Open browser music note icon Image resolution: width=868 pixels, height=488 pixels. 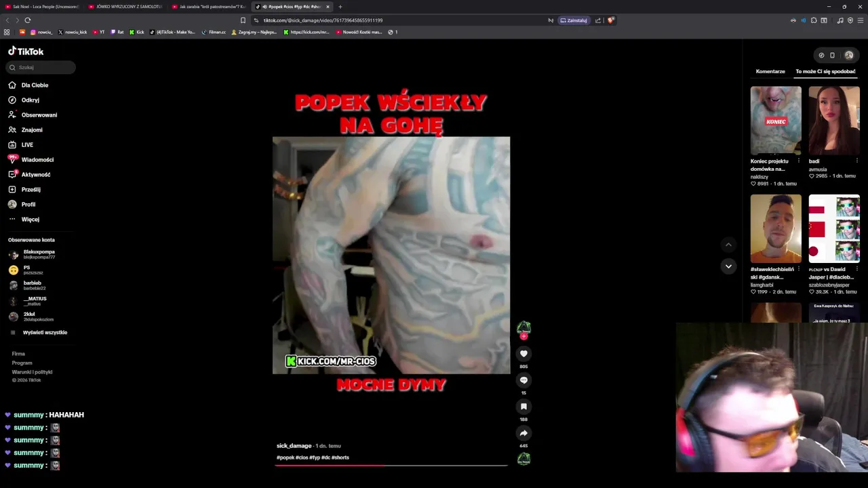[x=840, y=20]
